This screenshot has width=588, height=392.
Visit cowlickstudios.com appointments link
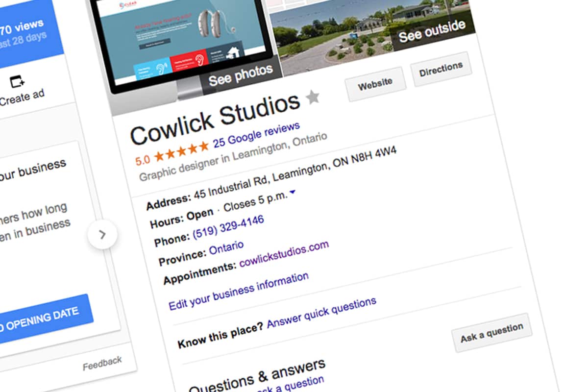point(284,255)
